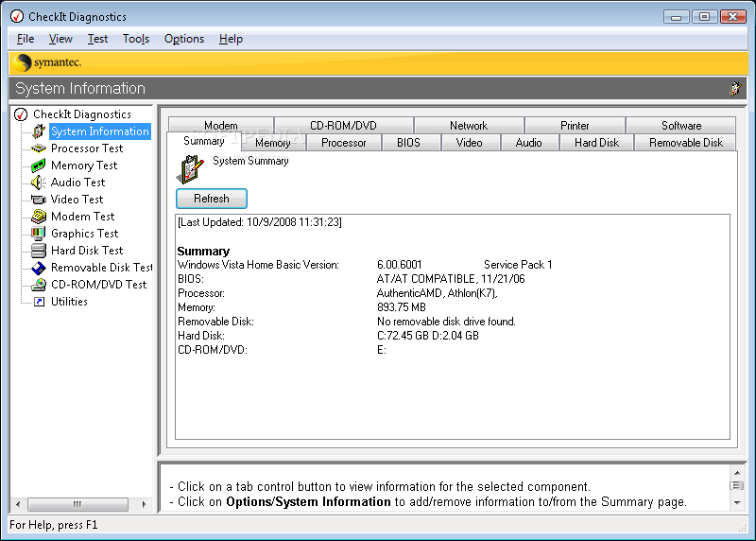Click the Audio Test speaker icon
Viewport: 756px width, 541px height.
[x=39, y=183]
